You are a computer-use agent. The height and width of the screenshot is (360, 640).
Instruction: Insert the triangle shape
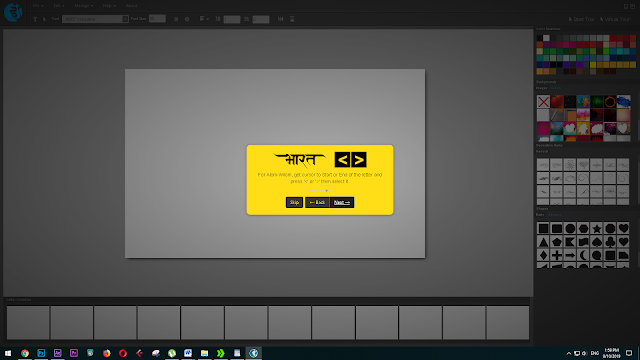click(x=543, y=242)
